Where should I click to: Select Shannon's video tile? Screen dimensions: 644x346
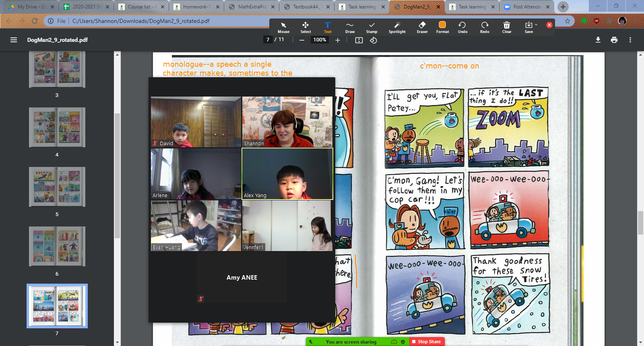[x=287, y=122]
